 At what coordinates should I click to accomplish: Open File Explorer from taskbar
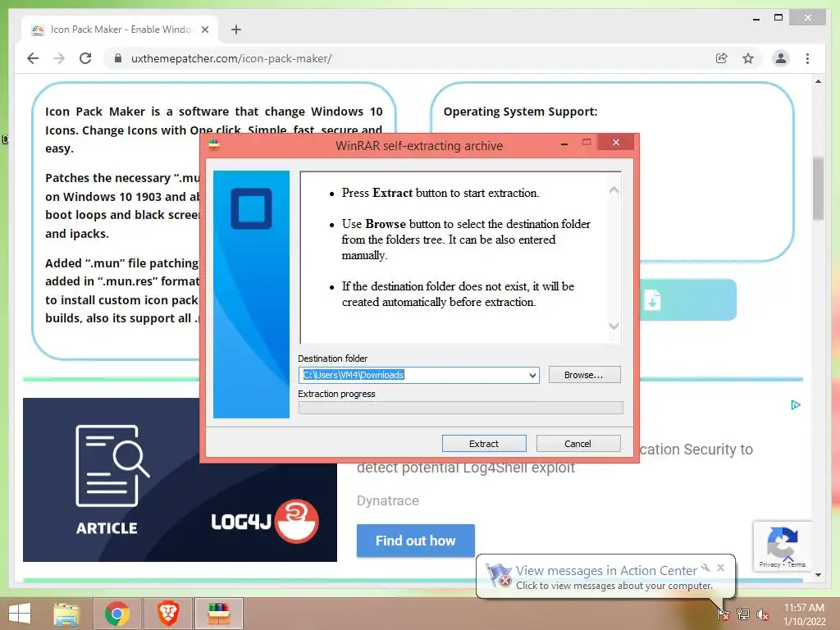pyautogui.click(x=66, y=614)
